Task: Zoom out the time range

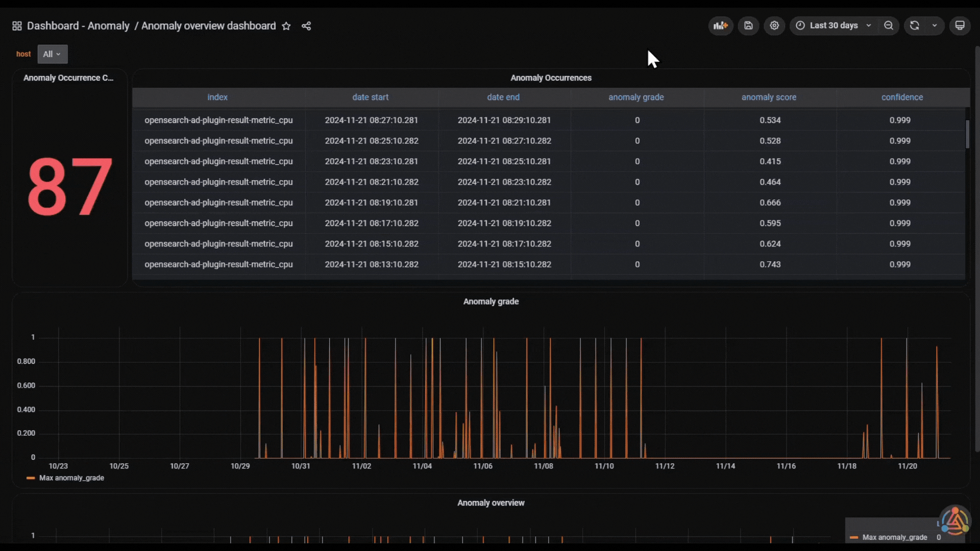Action: pyautogui.click(x=889, y=26)
